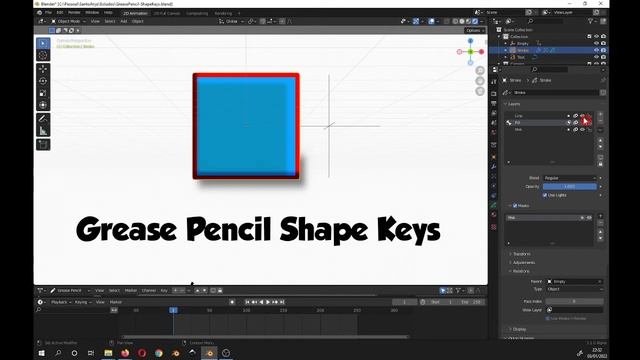Toggle Use Masks in Render checkbox

pos(547,318)
